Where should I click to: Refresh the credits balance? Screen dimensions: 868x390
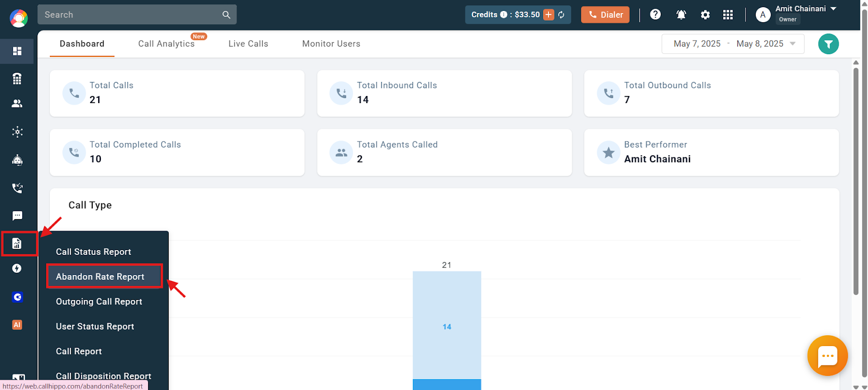(561, 15)
